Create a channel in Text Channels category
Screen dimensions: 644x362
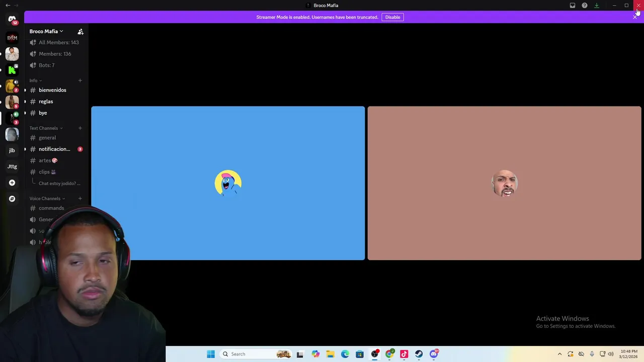pyautogui.click(x=80, y=128)
